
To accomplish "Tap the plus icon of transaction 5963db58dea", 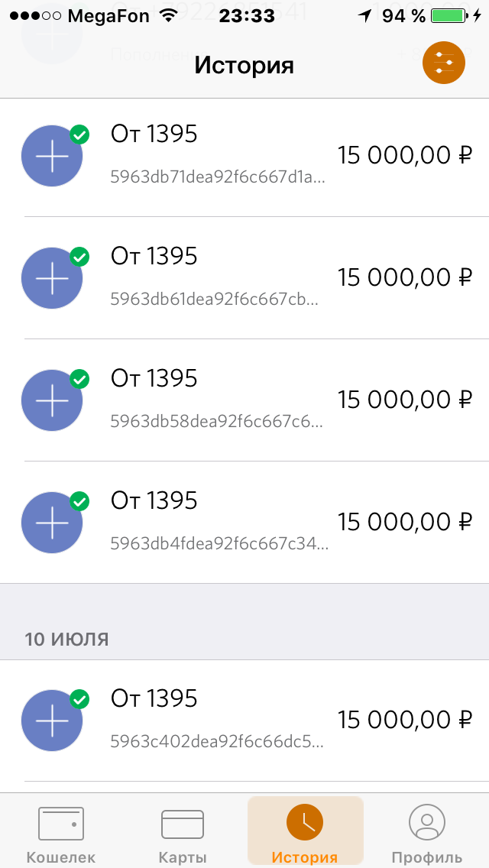I will (52, 400).
